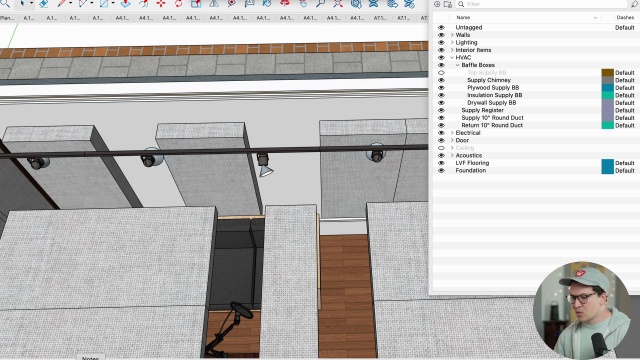Open color swatch for Insulation Supply BB
The width and height of the screenshot is (640, 360).
pyautogui.click(x=607, y=95)
